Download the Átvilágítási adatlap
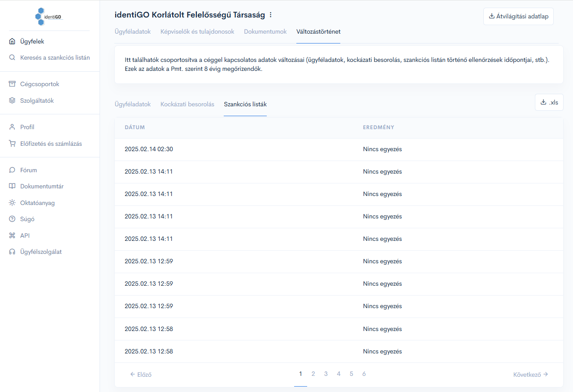Screen dimensions: 573x392 coord(518,16)
